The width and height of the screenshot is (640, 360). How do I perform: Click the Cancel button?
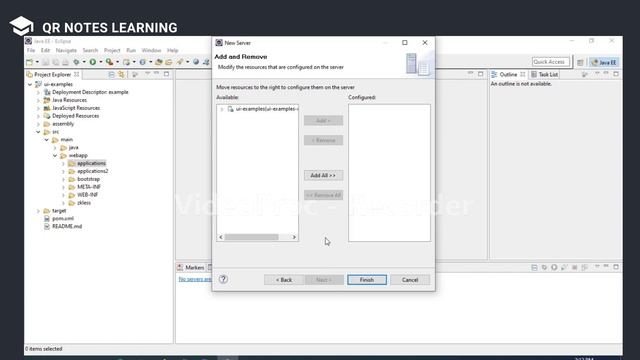410,280
